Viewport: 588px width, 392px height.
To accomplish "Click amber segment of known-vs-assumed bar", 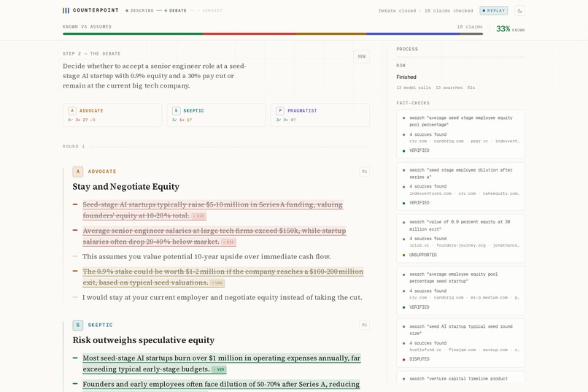I will click(331, 34).
